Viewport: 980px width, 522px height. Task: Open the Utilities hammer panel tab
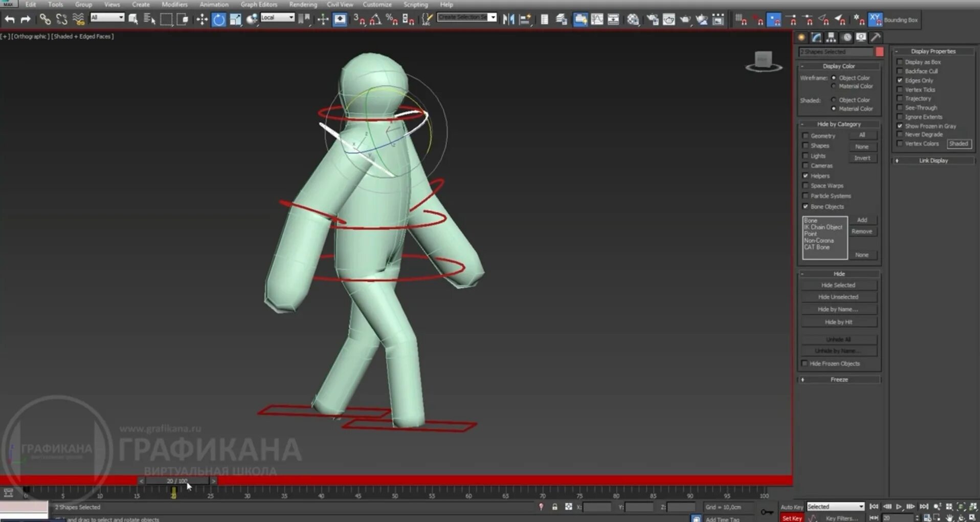tap(876, 37)
